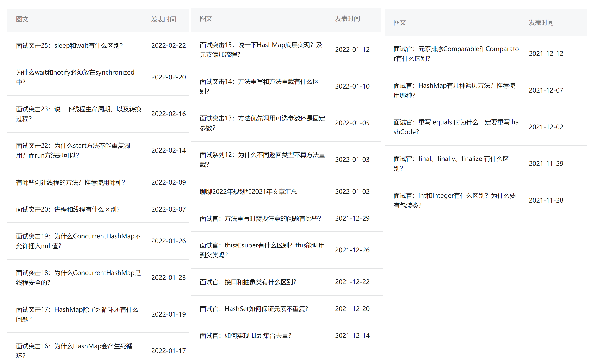
Task: Click the date 2021-11-29
Action: tap(546, 163)
